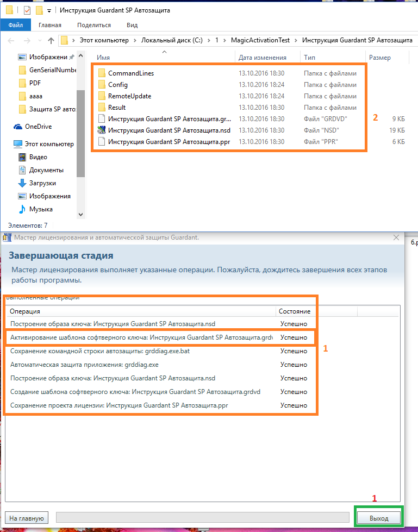This screenshot has height=532, width=418.
Task: Click the Музыка note icon in sidebar
Action: [x=22, y=209]
